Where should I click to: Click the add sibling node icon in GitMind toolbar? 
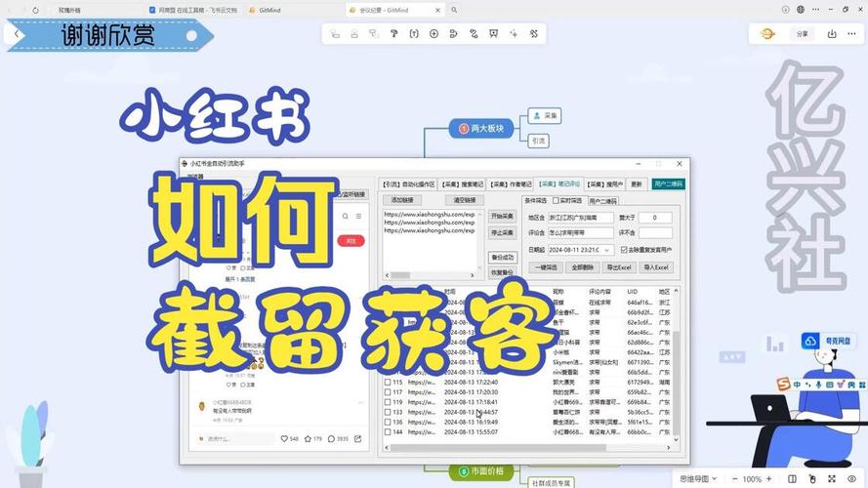point(354,34)
